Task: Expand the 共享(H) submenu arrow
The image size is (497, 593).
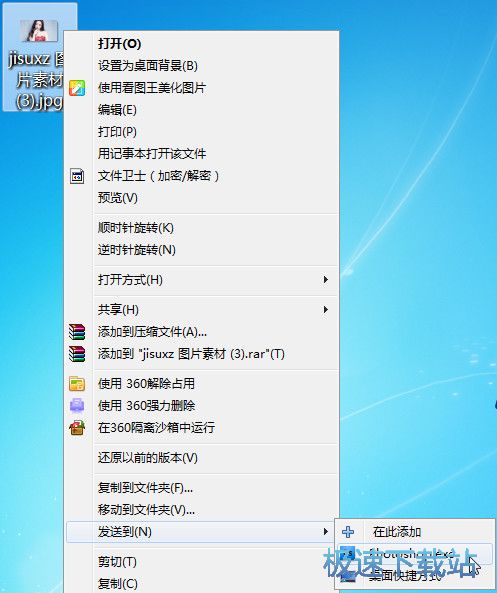Action: tap(326, 310)
